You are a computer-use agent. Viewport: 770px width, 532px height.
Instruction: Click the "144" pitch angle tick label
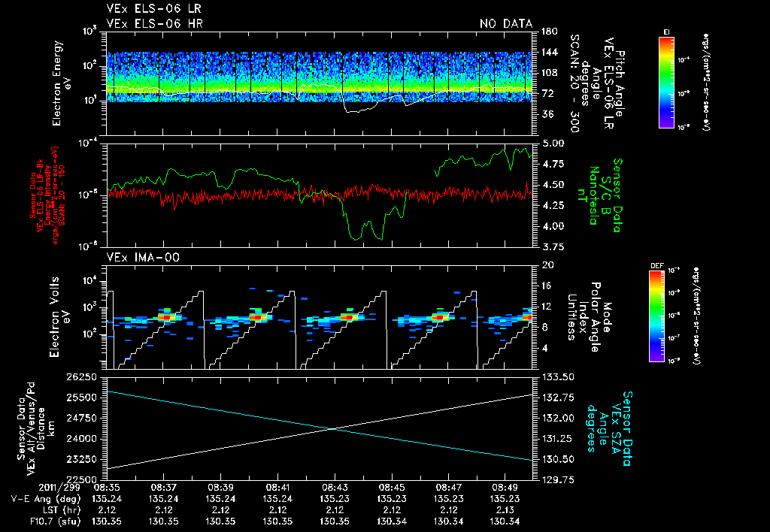click(x=550, y=52)
